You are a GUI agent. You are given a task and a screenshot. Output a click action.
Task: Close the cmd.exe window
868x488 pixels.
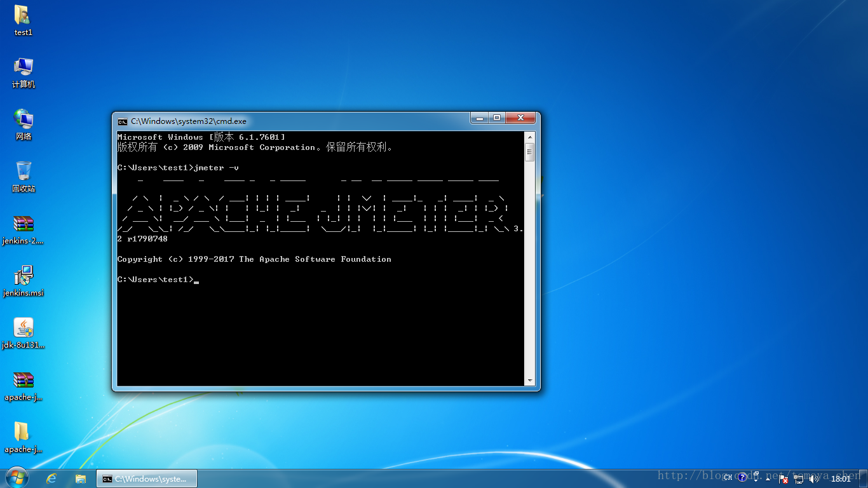(x=520, y=118)
